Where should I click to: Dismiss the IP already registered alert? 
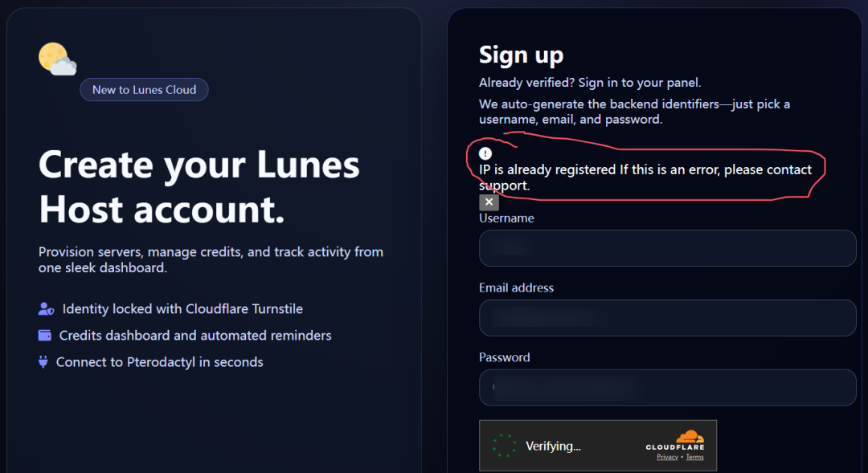489,202
